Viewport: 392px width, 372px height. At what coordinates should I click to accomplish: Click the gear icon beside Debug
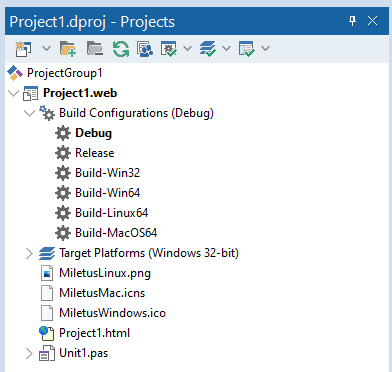[x=63, y=133]
